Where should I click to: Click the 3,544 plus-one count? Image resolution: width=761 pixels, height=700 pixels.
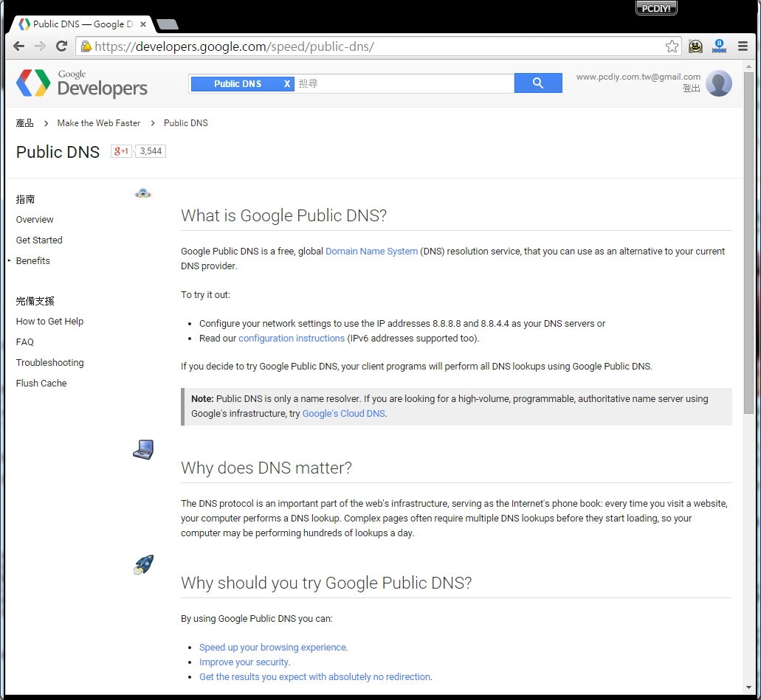151,151
